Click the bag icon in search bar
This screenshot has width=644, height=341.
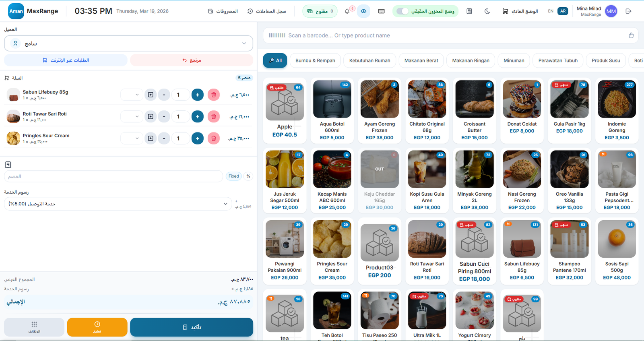(x=631, y=35)
